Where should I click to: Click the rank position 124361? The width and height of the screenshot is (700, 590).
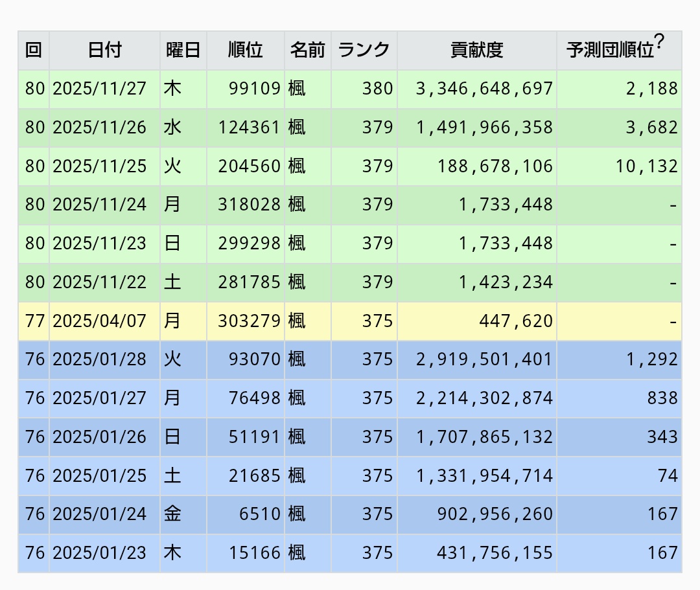click(x=249, y=127)
